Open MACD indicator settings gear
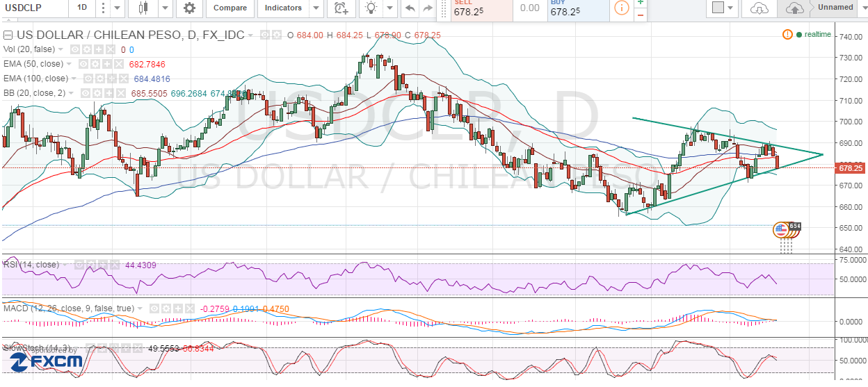 click(x=166, y=308)
